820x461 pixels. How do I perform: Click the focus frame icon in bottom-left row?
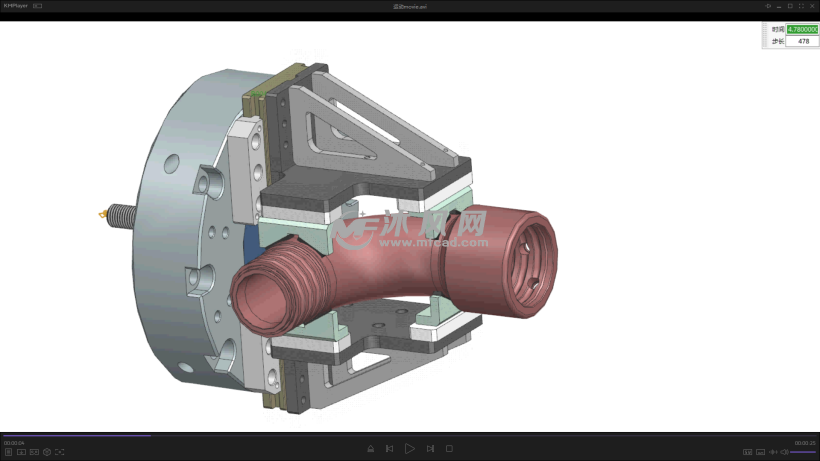60,452
